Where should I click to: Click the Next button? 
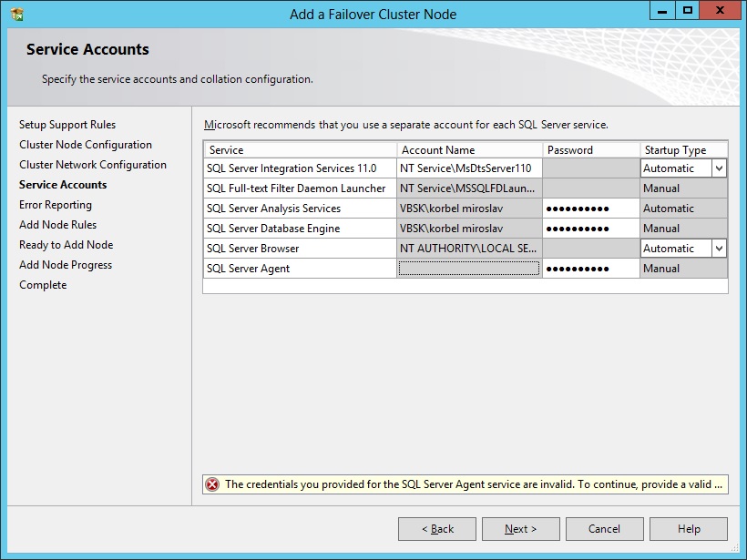(520, 528)
